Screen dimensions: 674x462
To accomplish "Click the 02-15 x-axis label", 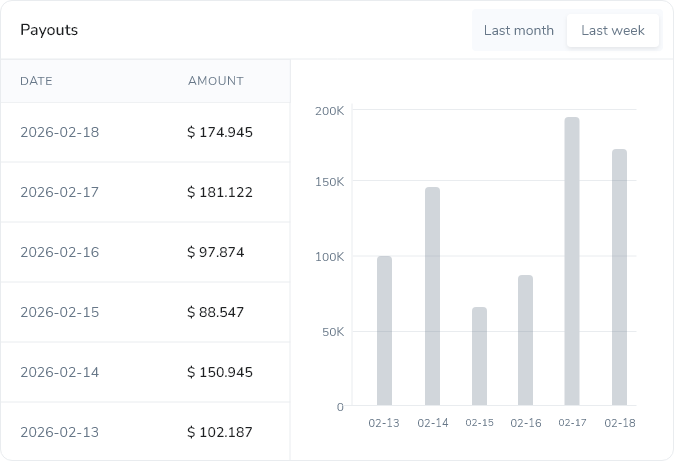I will click(479, 423).
